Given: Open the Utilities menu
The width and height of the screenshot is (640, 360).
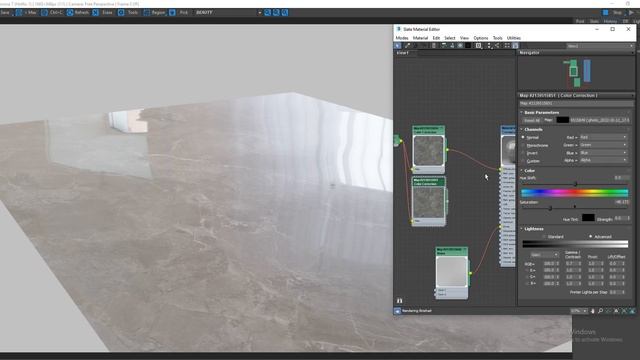Looking at the screenshot, I should pos(513,38).
